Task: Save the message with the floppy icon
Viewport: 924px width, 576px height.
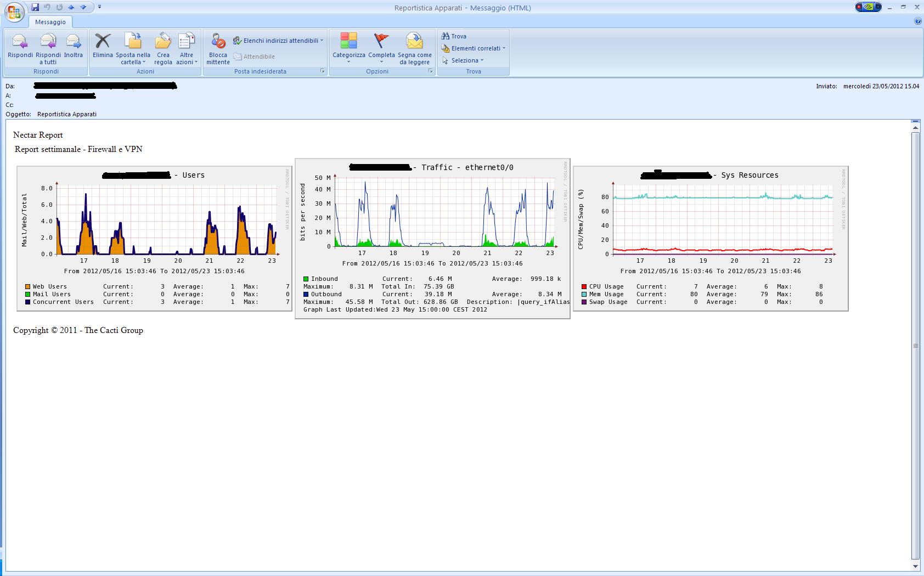Action: coord(35,7)
